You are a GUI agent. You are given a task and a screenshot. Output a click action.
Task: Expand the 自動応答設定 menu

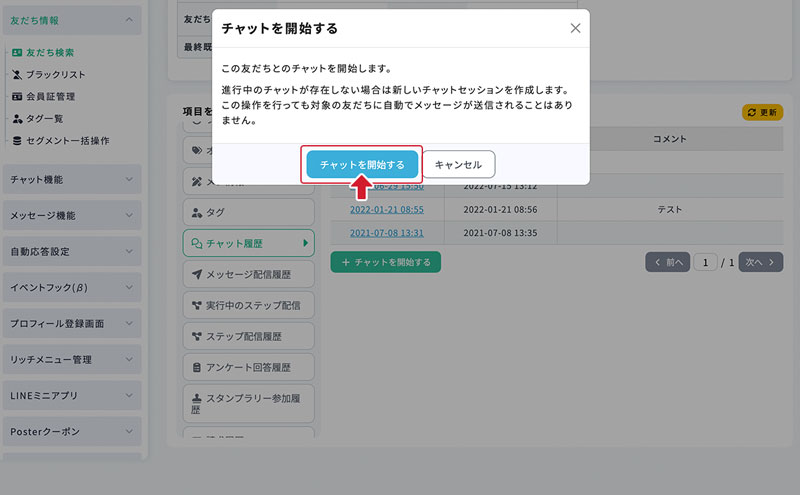(x=71, y=251)
